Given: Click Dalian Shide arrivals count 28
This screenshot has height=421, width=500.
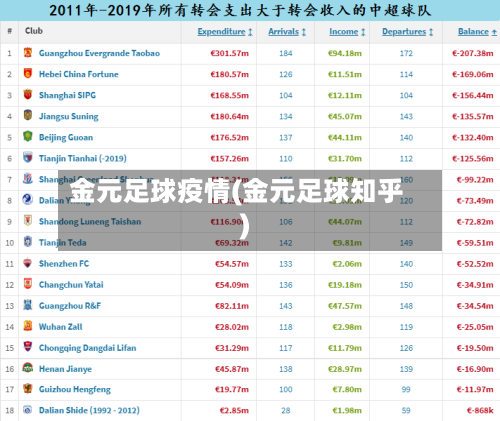Looking at the screenshot, I should (286, 410).
